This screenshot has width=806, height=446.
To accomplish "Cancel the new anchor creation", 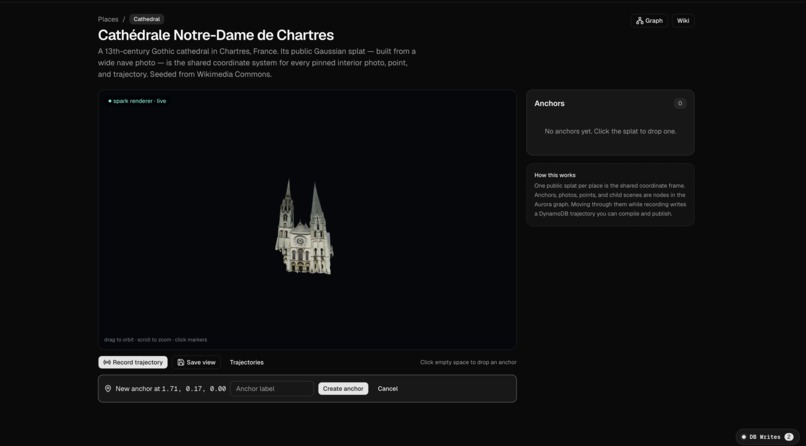I will click(x=388, y=388).
